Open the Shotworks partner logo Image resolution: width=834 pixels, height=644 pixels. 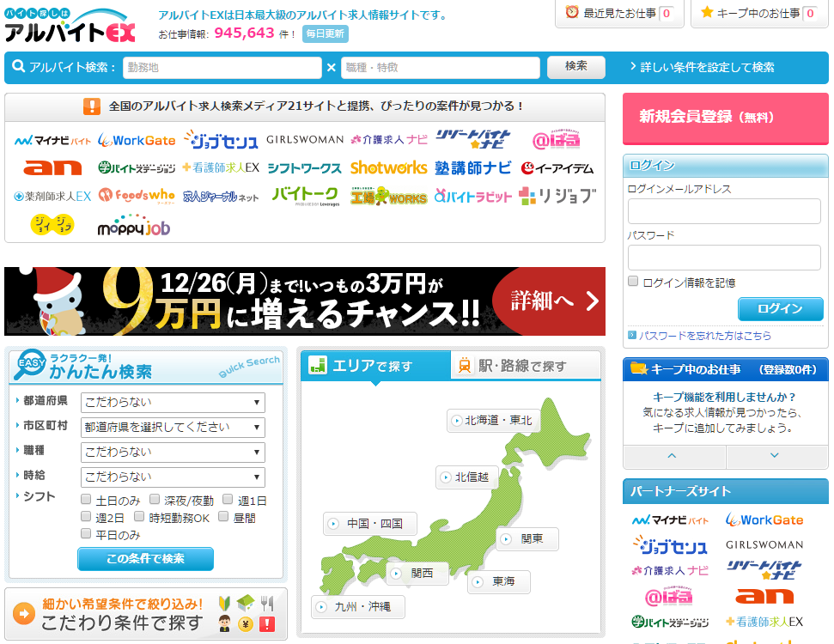(x=389, y=167)
